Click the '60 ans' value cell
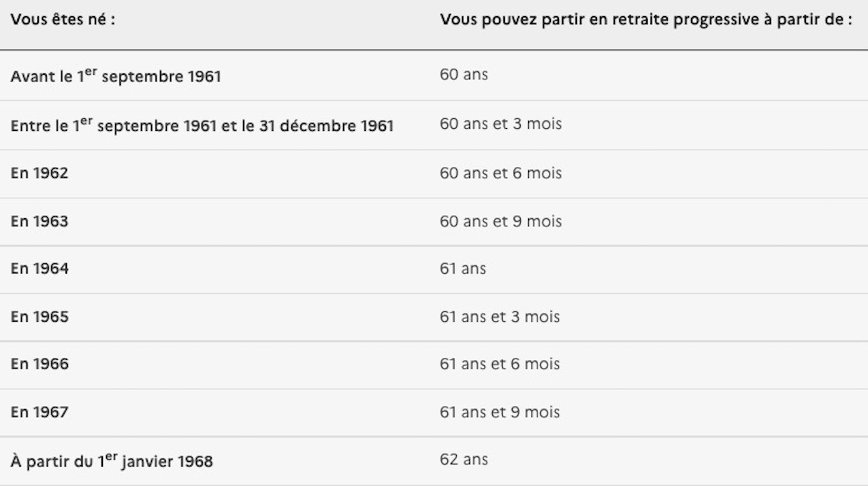 [463, 75]
